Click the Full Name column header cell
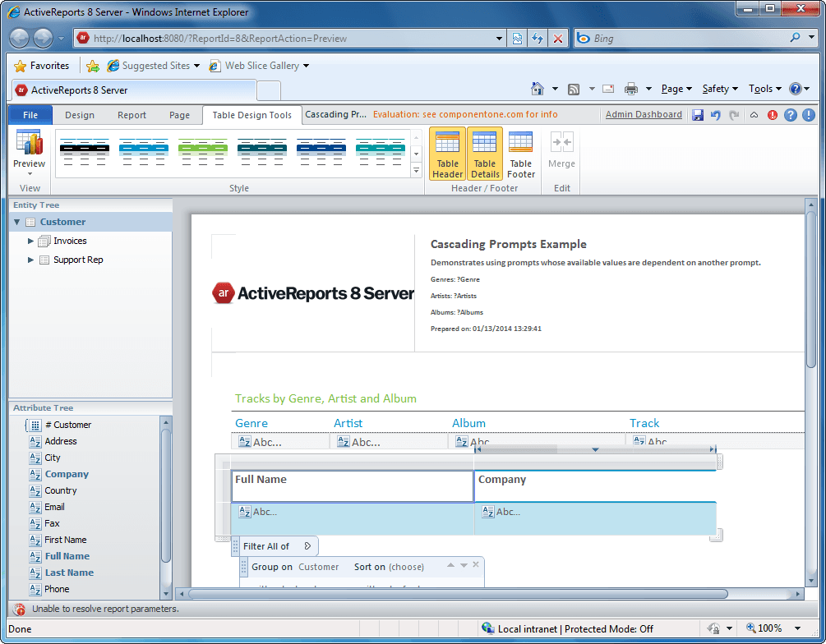This screenshot has height=644, width=826. point(353,486)
